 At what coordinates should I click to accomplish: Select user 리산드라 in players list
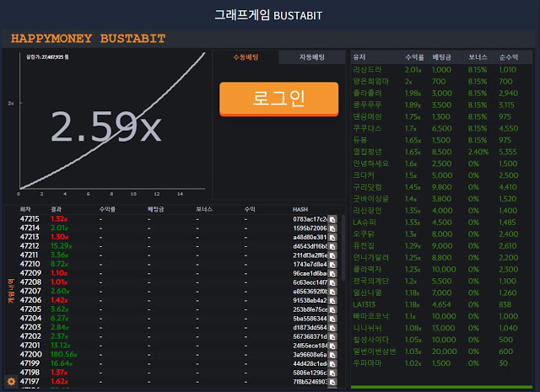coord(367,69)
